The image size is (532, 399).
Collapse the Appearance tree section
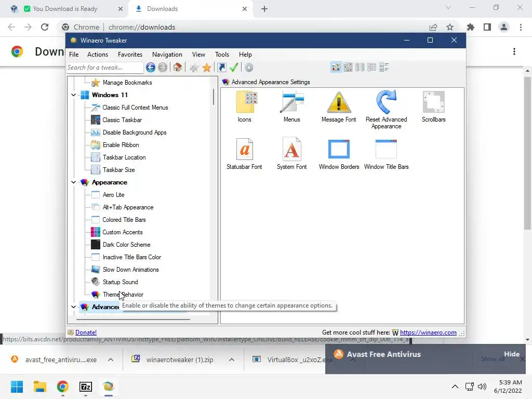[x=74, y=182]
